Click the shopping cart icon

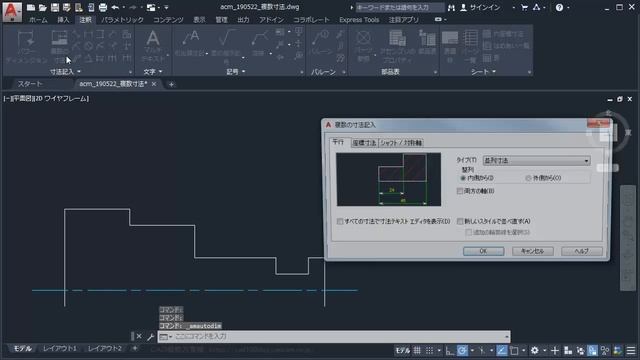(x=524, y=7)
